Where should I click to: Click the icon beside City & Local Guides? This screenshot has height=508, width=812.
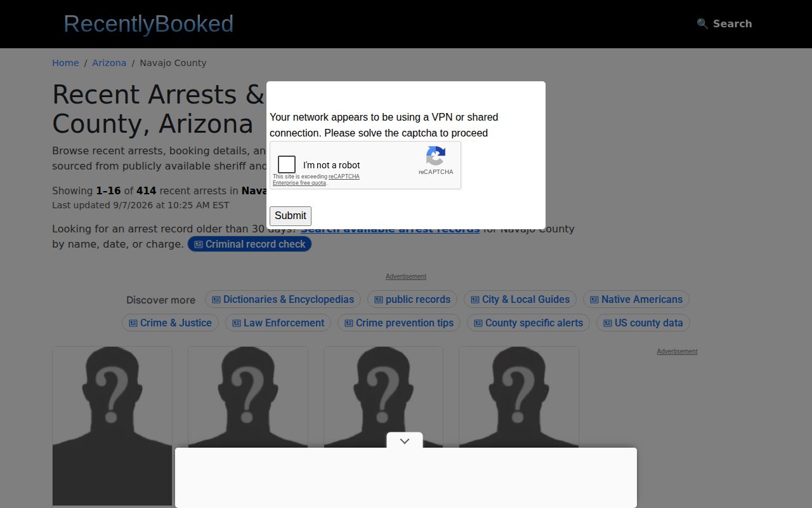point(475,300)
